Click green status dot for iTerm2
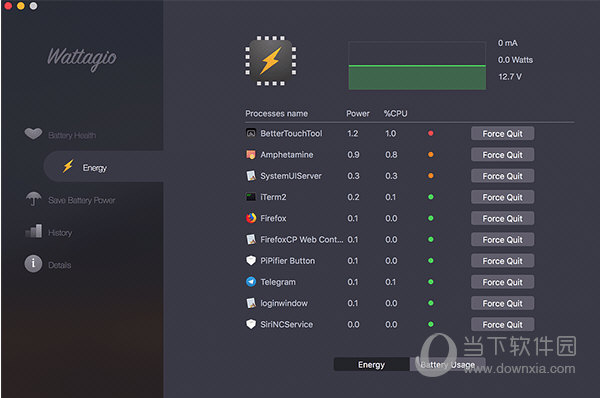600x398 pixels. coord(431,197)
